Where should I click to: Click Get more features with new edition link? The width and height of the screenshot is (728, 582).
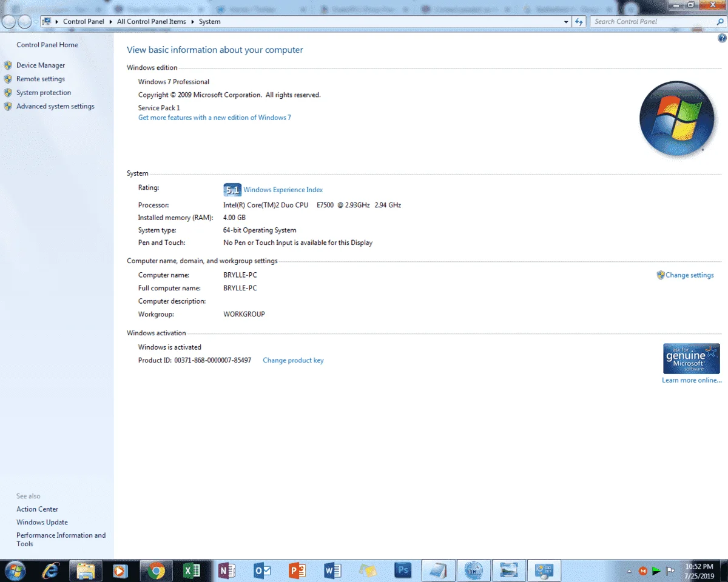(215, 118)
